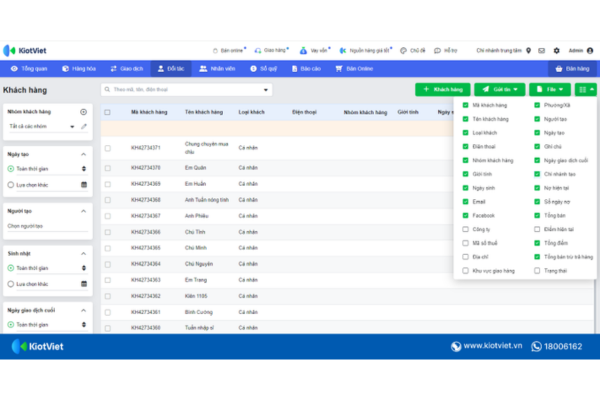
Task: Open the Báo cáo tab
Action: pyautogui.click(x=307, y=69)
